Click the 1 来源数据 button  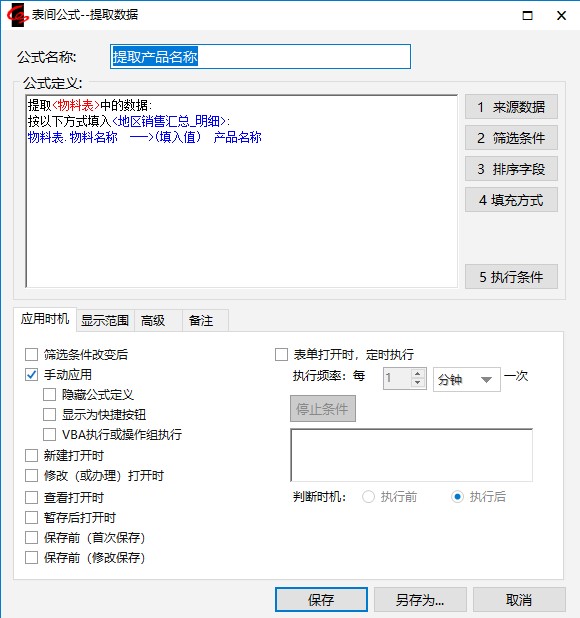[511, 107]
